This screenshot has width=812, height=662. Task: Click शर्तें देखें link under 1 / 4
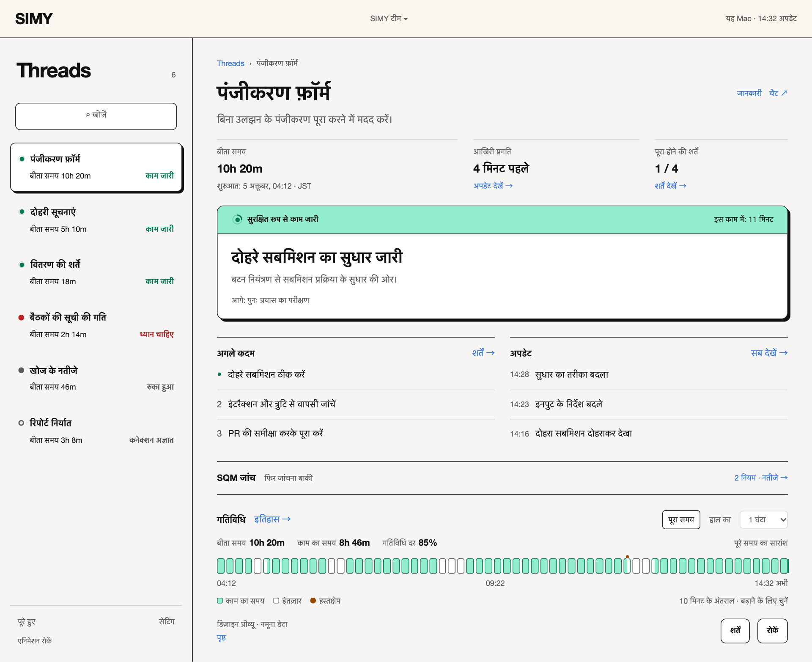(x=670, y=186)
